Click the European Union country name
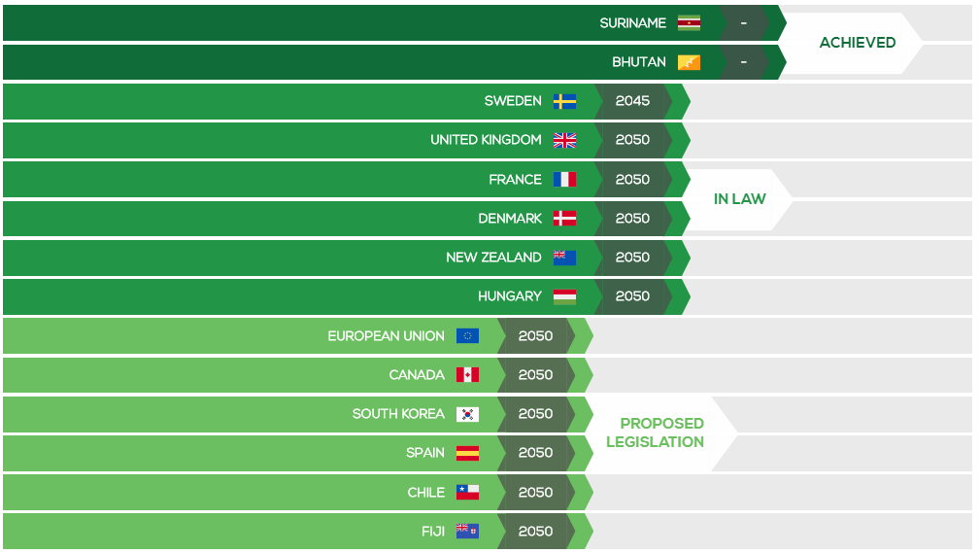Screen dimensions: 980x553 coord(387,336)
